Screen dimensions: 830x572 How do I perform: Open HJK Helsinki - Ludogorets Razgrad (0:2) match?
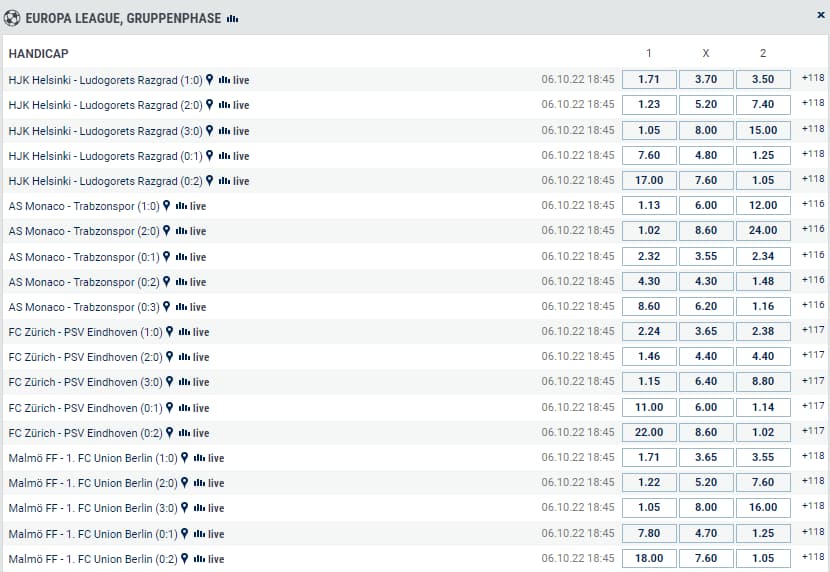coord(105,181)
